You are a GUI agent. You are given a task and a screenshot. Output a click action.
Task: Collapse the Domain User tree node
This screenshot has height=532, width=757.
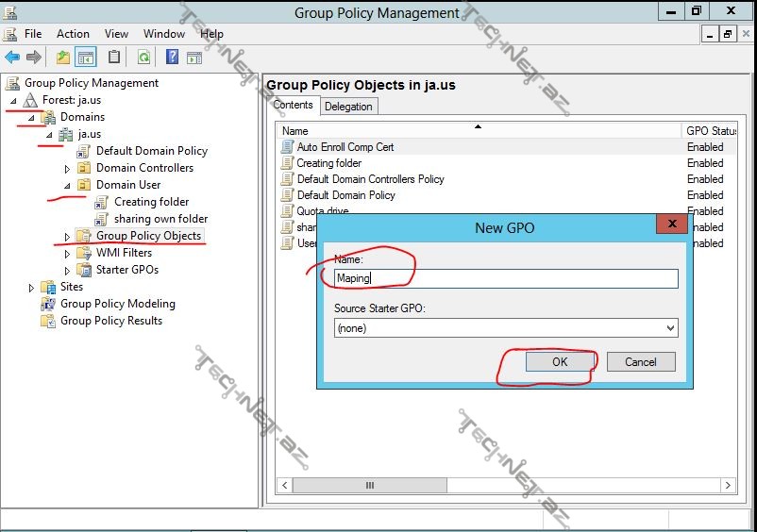click(67, 186)
